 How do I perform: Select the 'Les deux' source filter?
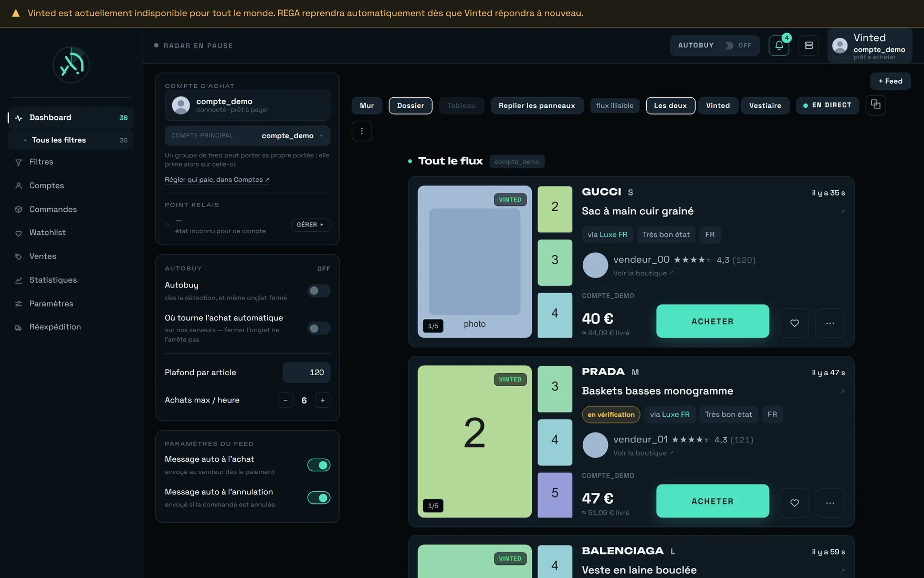tap(670, 106)
